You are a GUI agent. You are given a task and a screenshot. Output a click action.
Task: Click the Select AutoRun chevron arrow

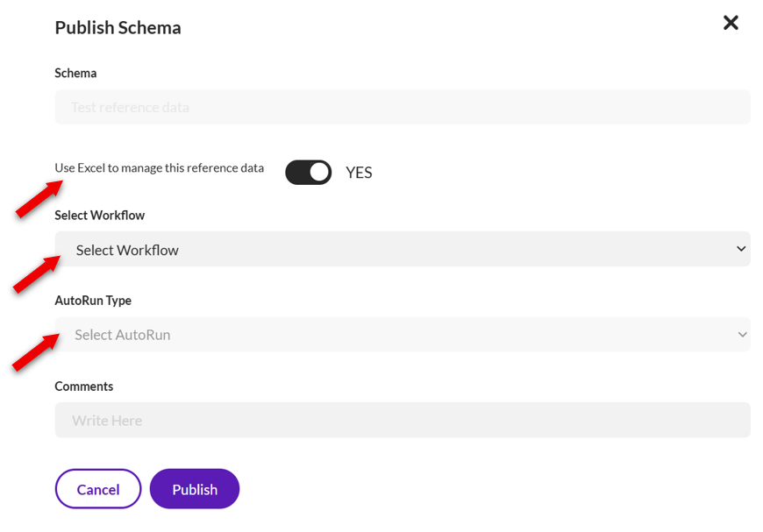pos(742,335)
